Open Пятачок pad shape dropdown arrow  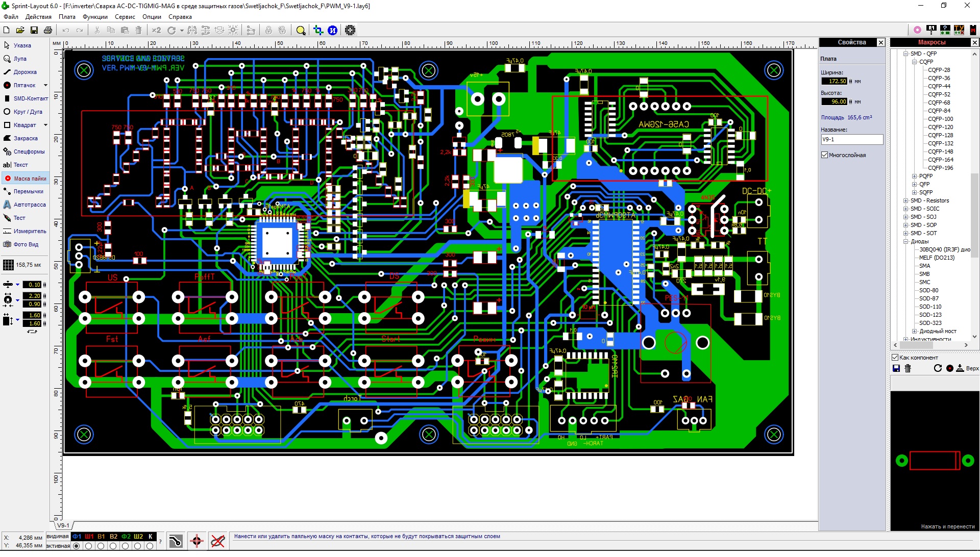45,85
